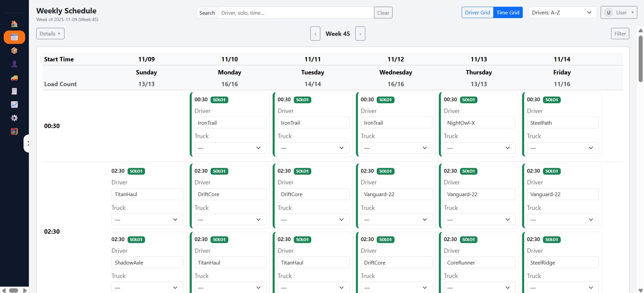Expand the Details dropdown
644x293 pixels.
[x=50, y=34]
